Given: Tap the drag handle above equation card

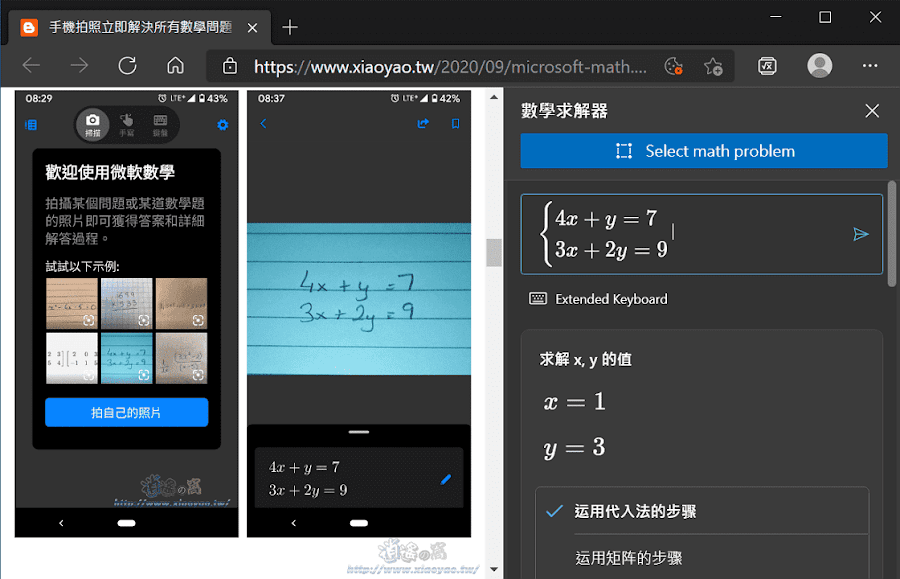Looking at the screenshot, I should click(x=359, y=432).
